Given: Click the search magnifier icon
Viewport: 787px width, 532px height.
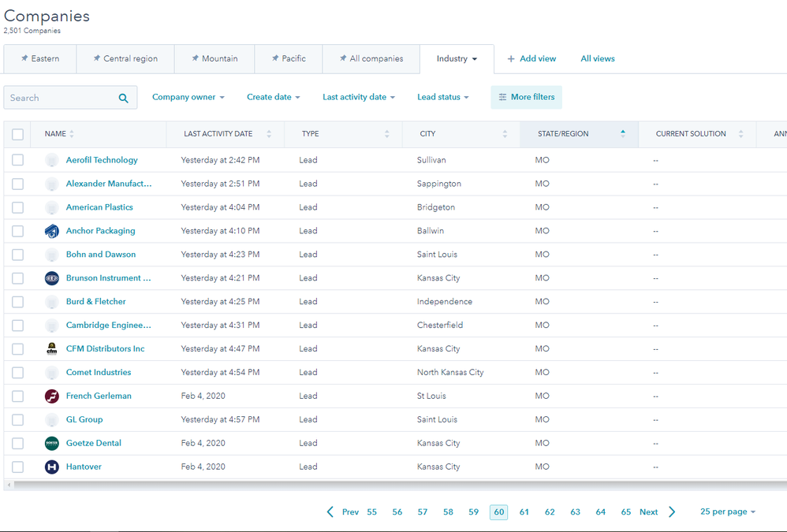Looking at the screenshot, I should pyautogui.click(x=123, y=99).
